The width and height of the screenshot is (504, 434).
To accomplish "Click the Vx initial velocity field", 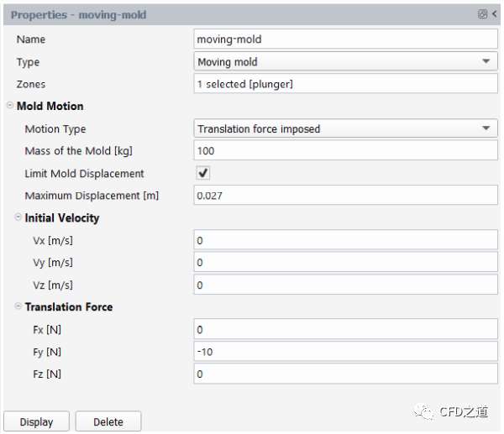I will coord(345,240).
